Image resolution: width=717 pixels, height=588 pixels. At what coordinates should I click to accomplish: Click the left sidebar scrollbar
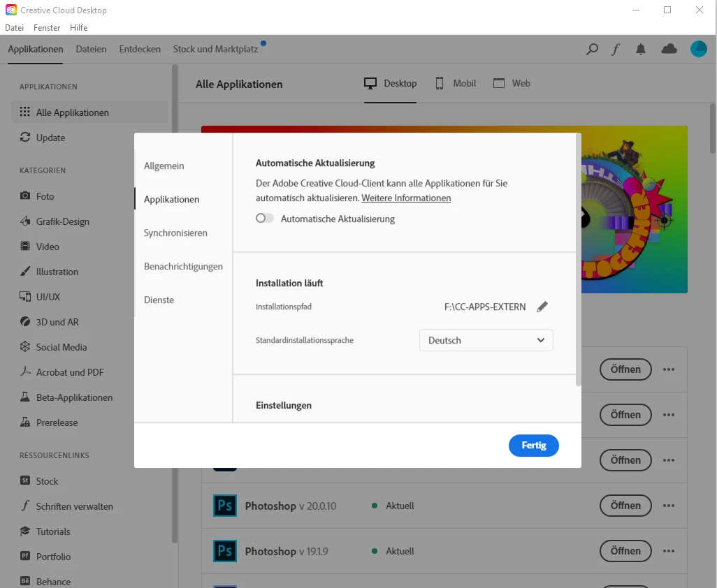[174, 304]
